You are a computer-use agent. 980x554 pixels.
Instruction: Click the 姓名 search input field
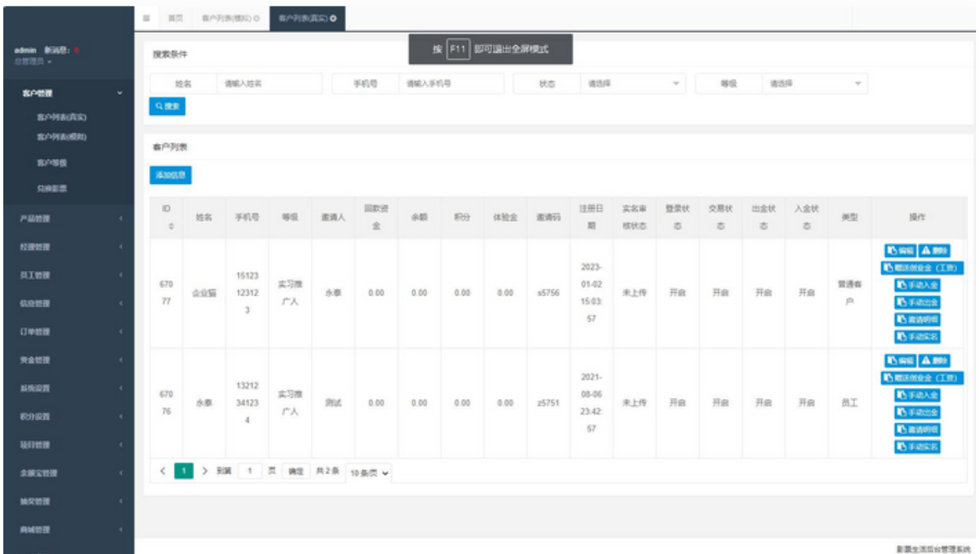[x=270, y=84]
